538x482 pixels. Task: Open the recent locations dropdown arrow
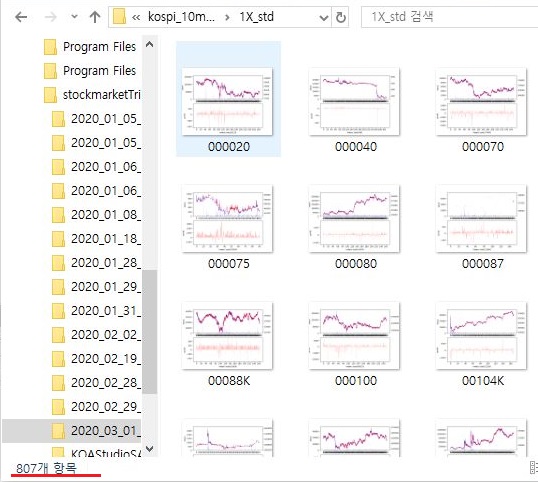click(74, 16)
